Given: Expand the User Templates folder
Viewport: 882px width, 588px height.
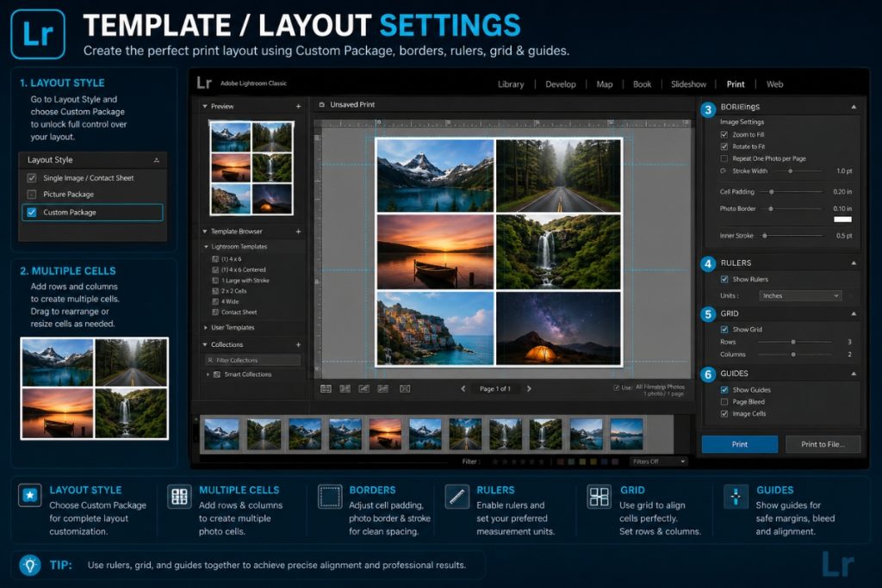Looking at the screenshot, I should [206, 327].
